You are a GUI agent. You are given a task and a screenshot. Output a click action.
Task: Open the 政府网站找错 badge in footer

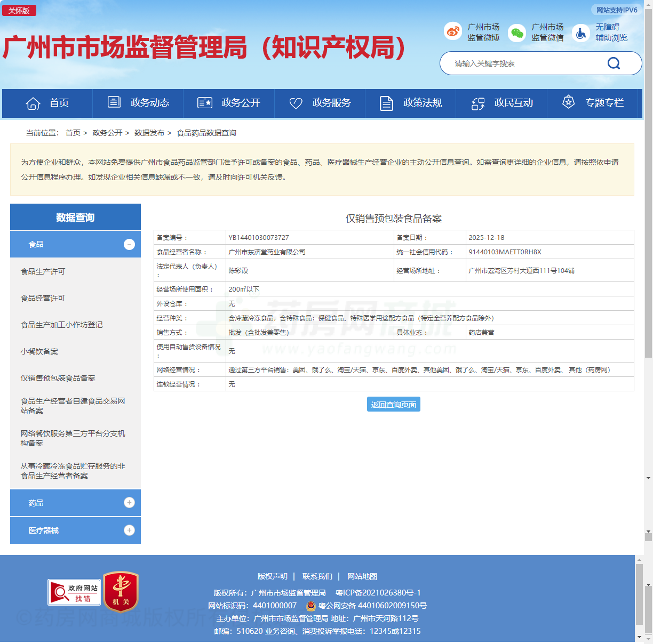point(75,593)
